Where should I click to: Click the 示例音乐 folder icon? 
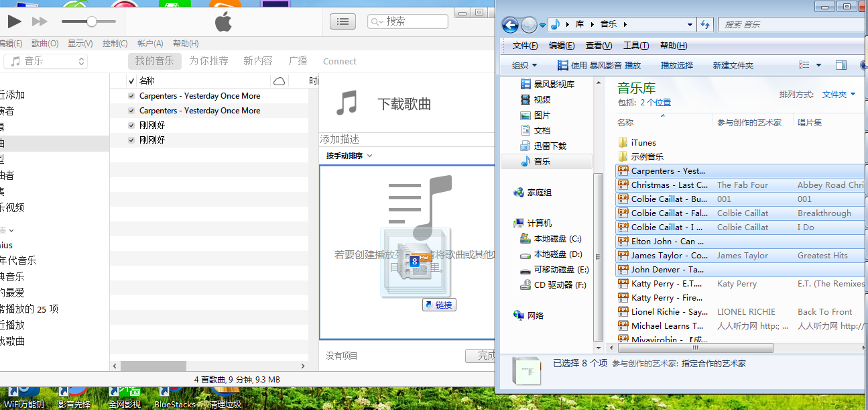(x=623, y=156)
